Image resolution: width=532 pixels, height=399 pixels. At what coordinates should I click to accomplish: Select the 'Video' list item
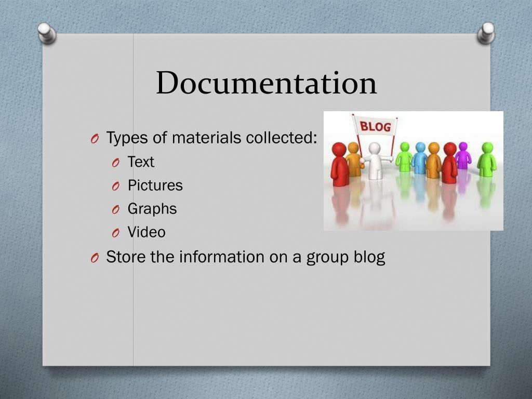(x=147, y=232)
